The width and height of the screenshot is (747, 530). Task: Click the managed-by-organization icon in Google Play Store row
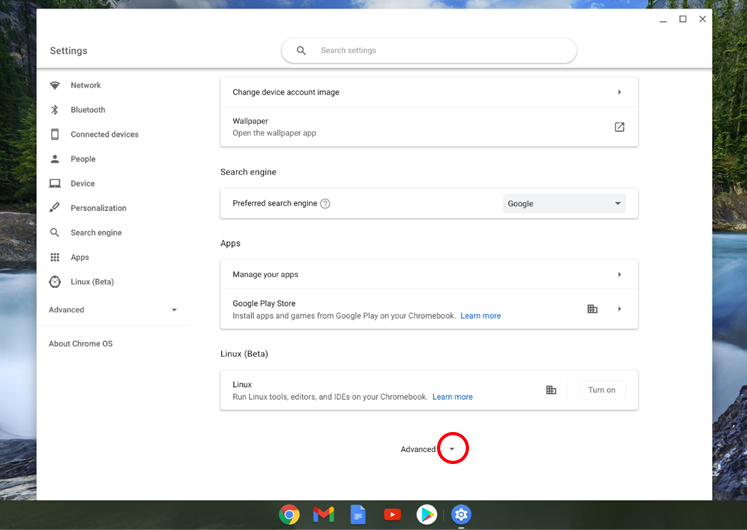[x=592, y=309]
